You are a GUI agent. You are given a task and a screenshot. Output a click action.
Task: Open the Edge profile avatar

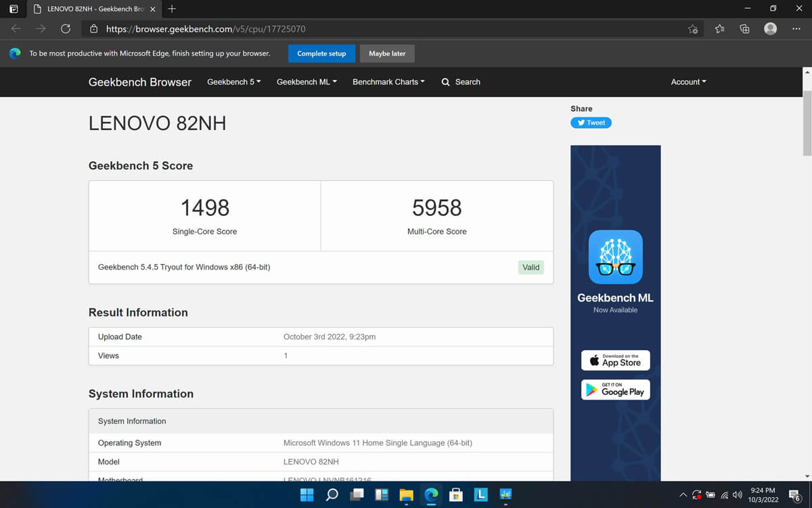click(770, 28)
